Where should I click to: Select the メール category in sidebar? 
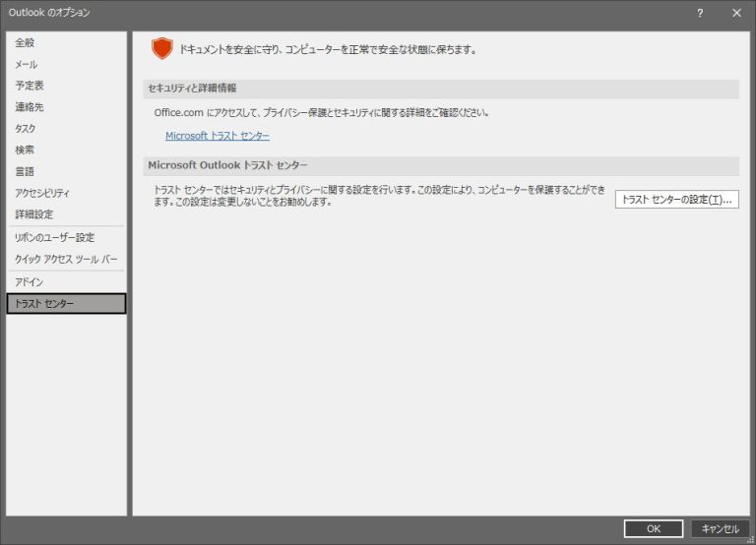pyautogui.click(x=67, y=65)
